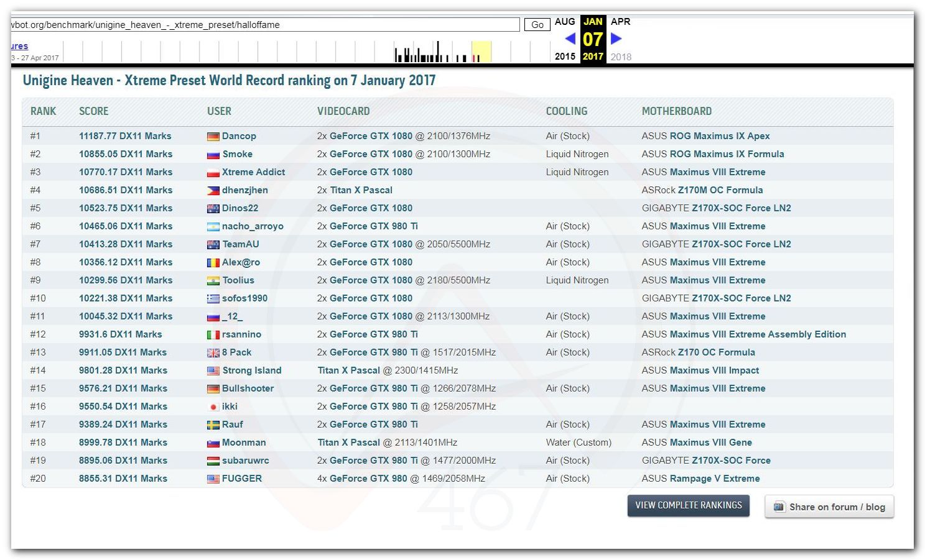925x560 pixels.
Task: Open the 10855.05 DX11 Marks score
Action: click(125, 154)
